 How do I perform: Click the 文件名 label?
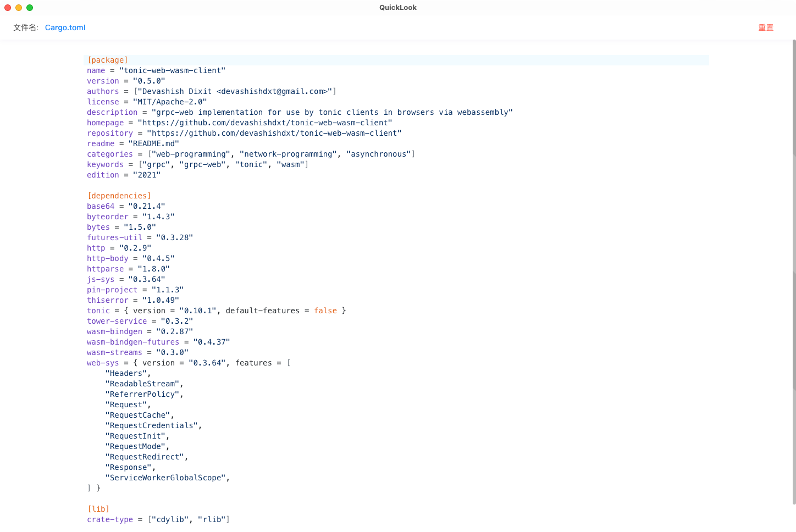point(26,27)
